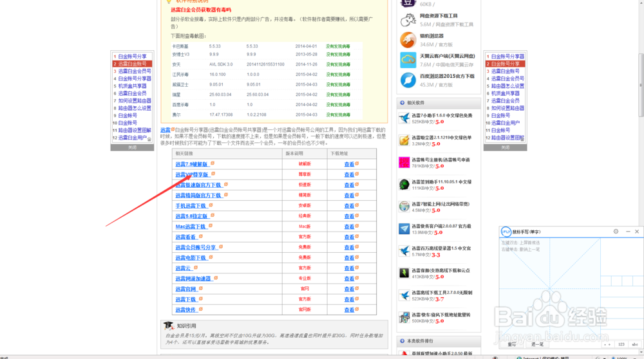Open the 迅雷云 link
644x359 pixels.
click(184, 268)
